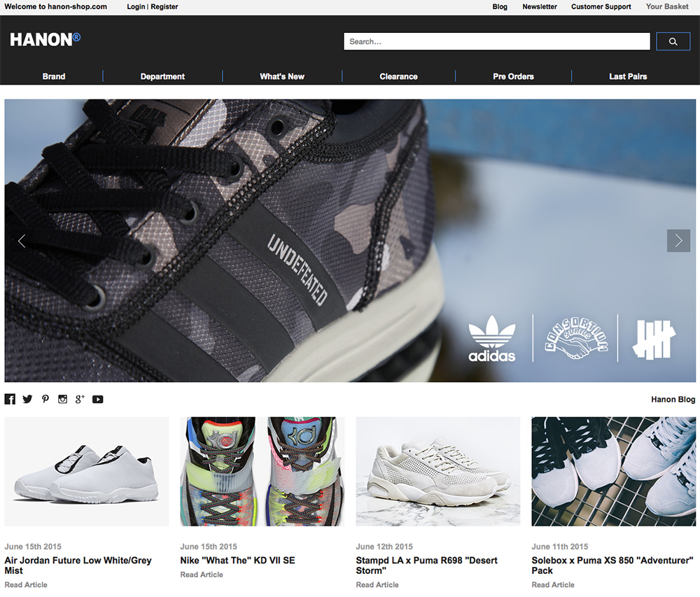Screen dimensions: 700x597
Task: Open Your Basket link
Action: click(x=666, y=6)
